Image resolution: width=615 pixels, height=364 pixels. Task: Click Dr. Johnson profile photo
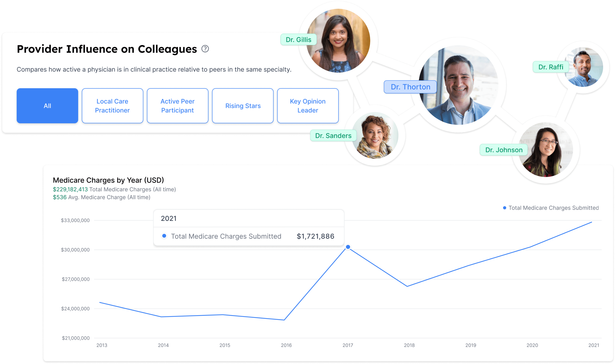click(x=546, y=150)
